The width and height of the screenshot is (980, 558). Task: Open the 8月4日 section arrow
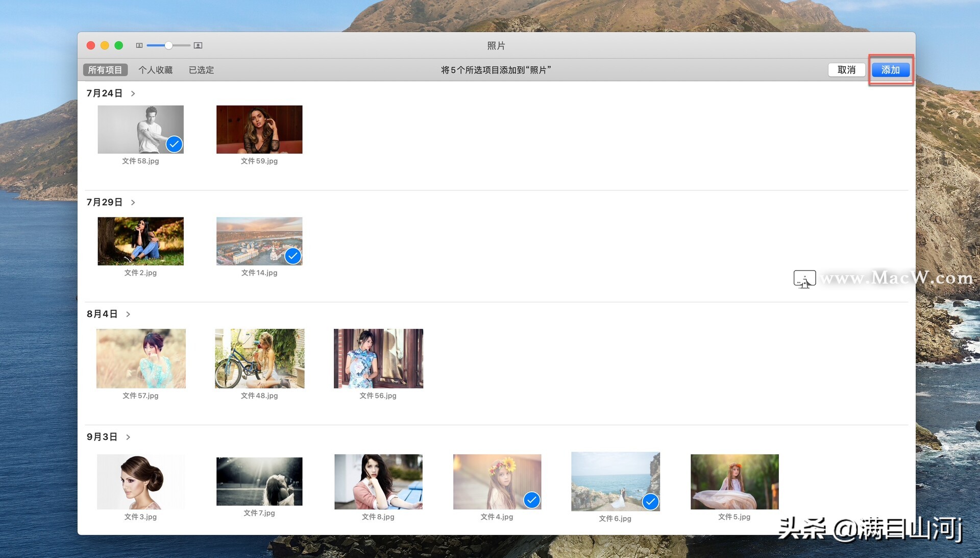(x=128, y=314)
